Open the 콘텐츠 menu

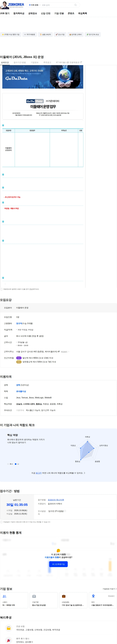(x=71, y=13)
